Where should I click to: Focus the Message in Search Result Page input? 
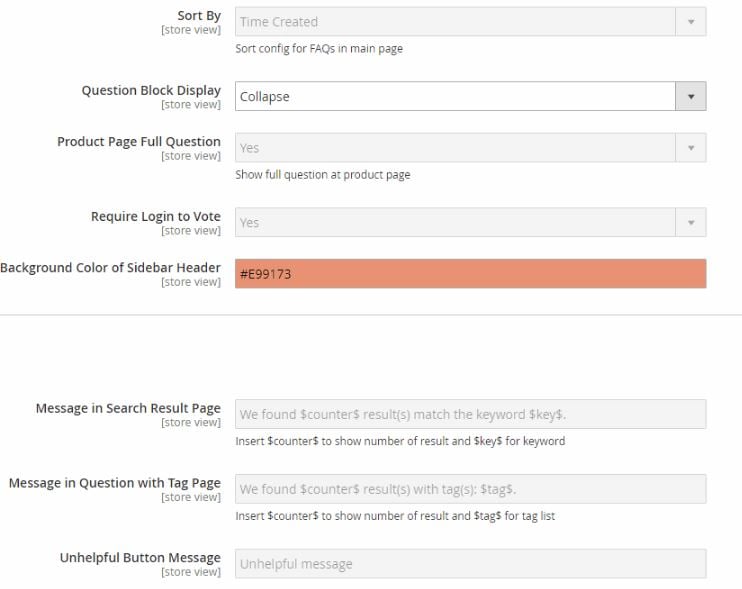click(470, 414)
